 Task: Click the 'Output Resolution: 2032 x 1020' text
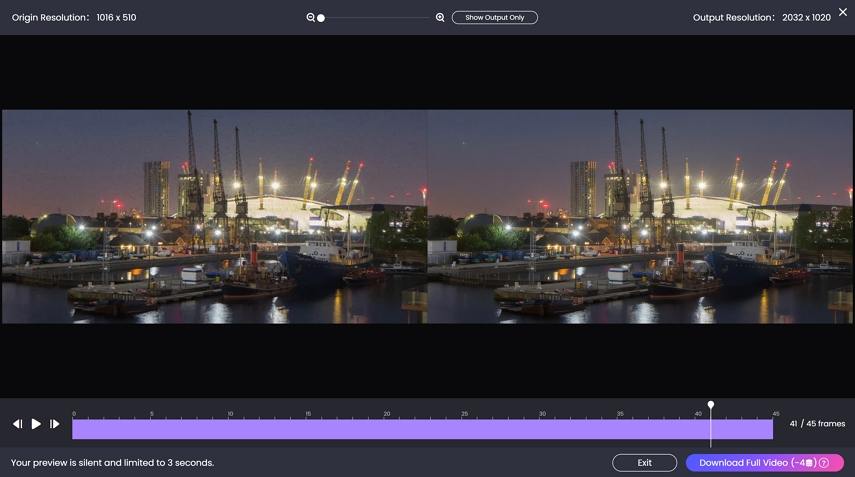click(762, 17)
